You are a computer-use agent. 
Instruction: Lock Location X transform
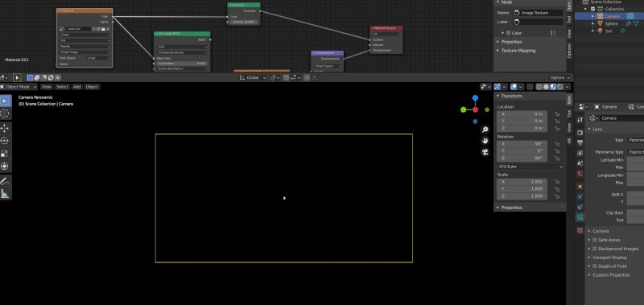coord(557,113)
